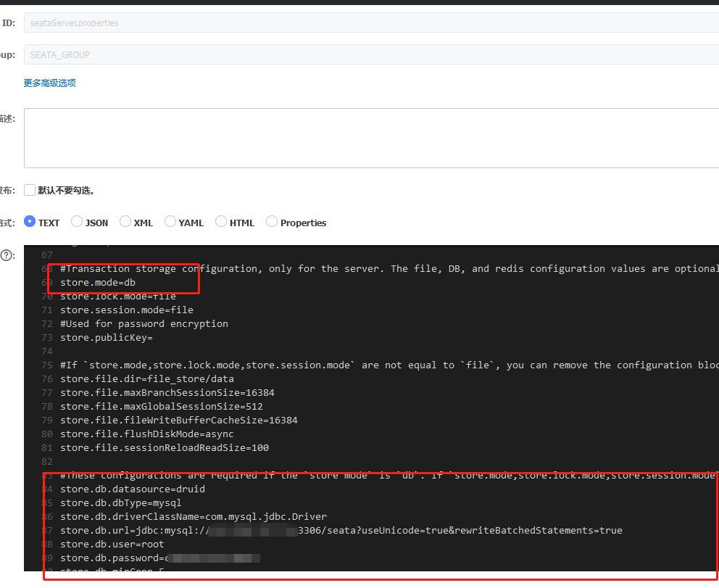Screen dimensions: 719x588
Task: Click the line store.file.maxGlobalSessionSize=512
Action: coord(162,406)
